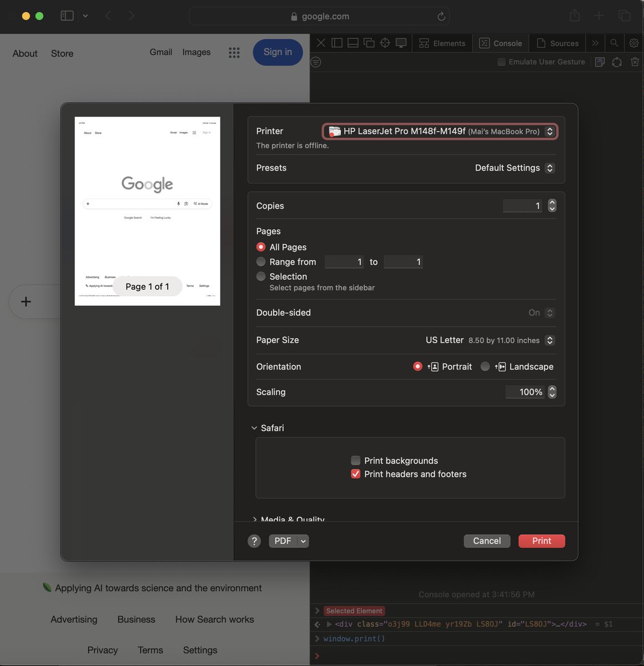Set orientation to Landscape
644x666 pixels.
click(485, 366)
